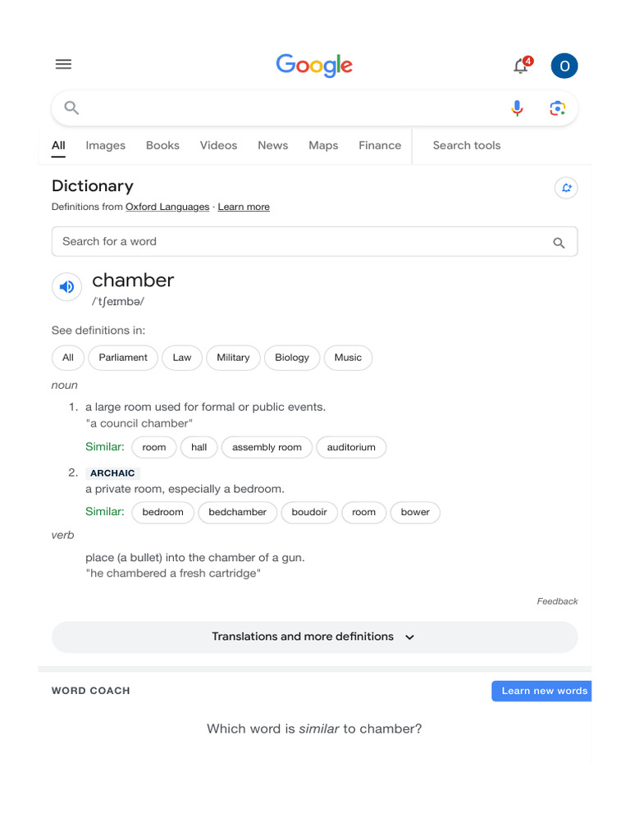Viewport: 630px width, 840px height.
Task: Open the Search tools options
Action: click(466, 145)
